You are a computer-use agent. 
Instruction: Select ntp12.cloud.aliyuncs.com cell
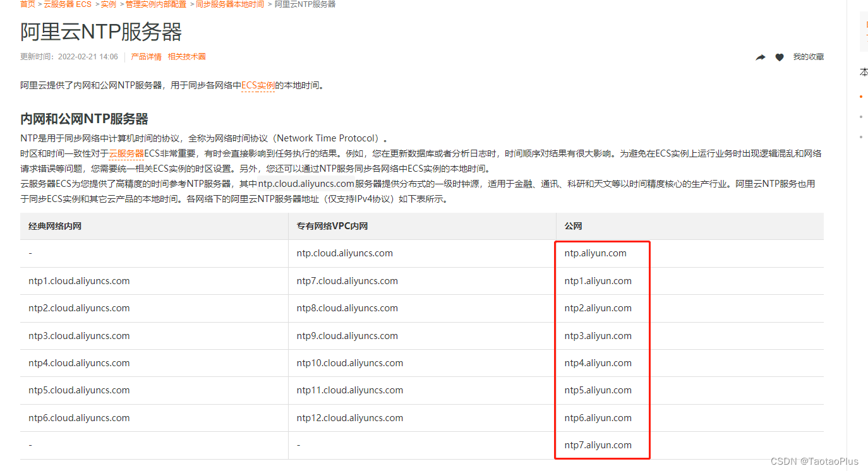[422, 418]
